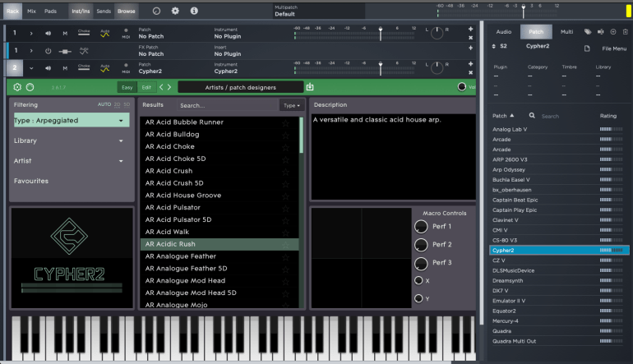Expand track 1 with chevron
Screen dimensions: 633x364
pyautogui.click(x=31, y=34)
